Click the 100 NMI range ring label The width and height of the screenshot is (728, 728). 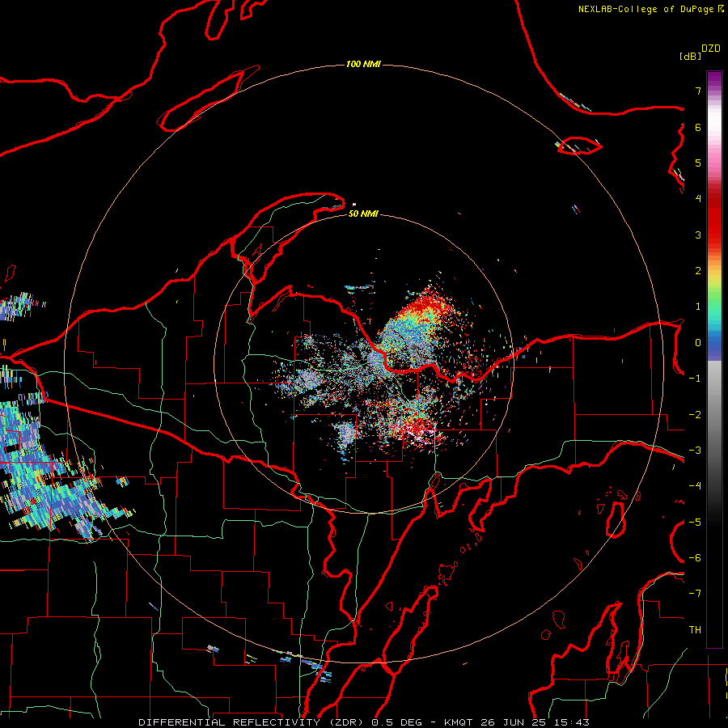363,64
